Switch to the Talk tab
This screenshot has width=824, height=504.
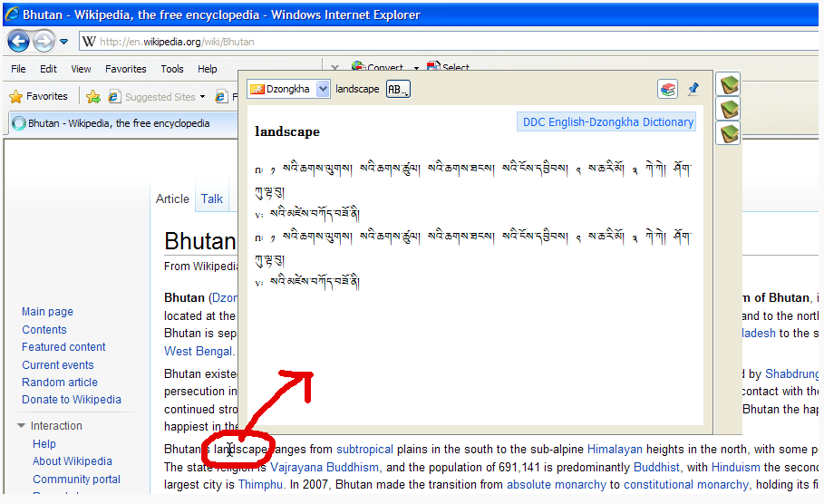click(212, 199)
